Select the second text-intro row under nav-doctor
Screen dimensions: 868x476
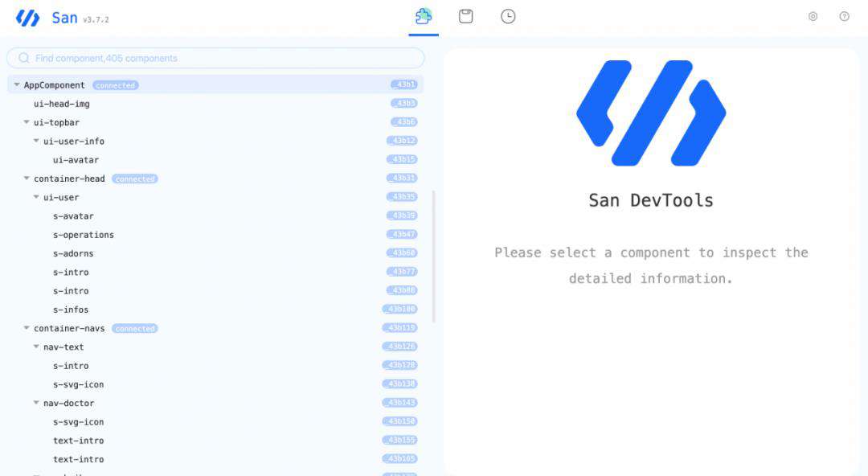point(78,459)
